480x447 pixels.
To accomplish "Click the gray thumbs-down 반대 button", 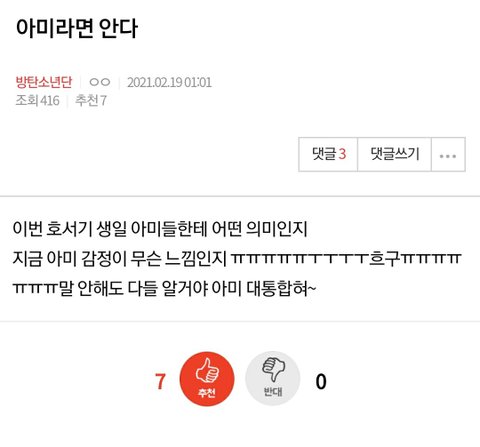I will 273,379.
